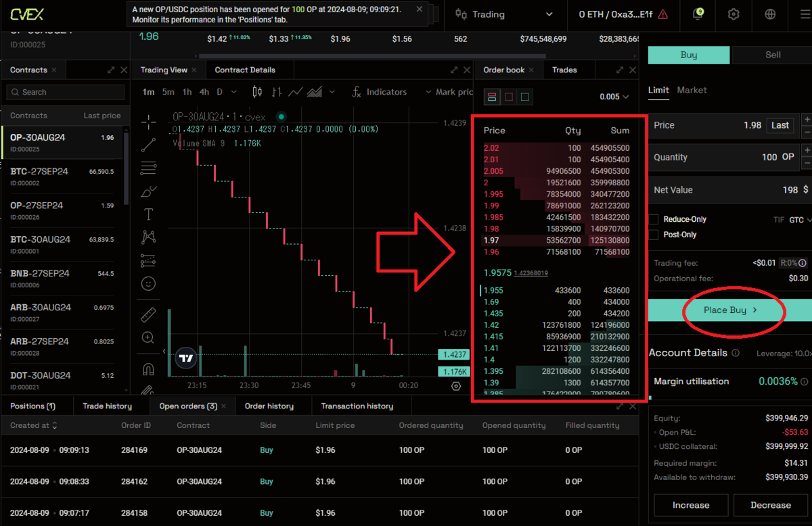Open notifications bell icon
Viewport: 812px width, 526px height.
click(698, 14)
